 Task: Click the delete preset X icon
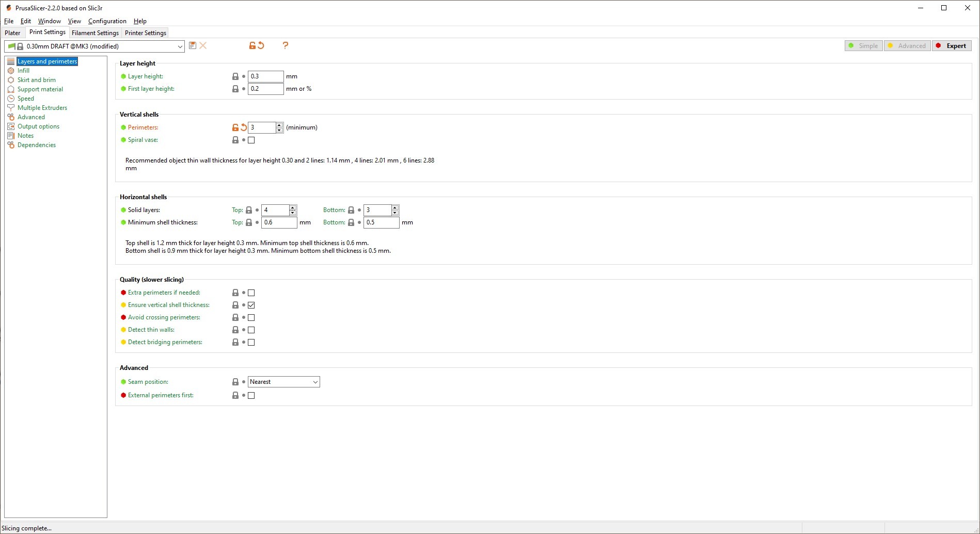(203, 45)
